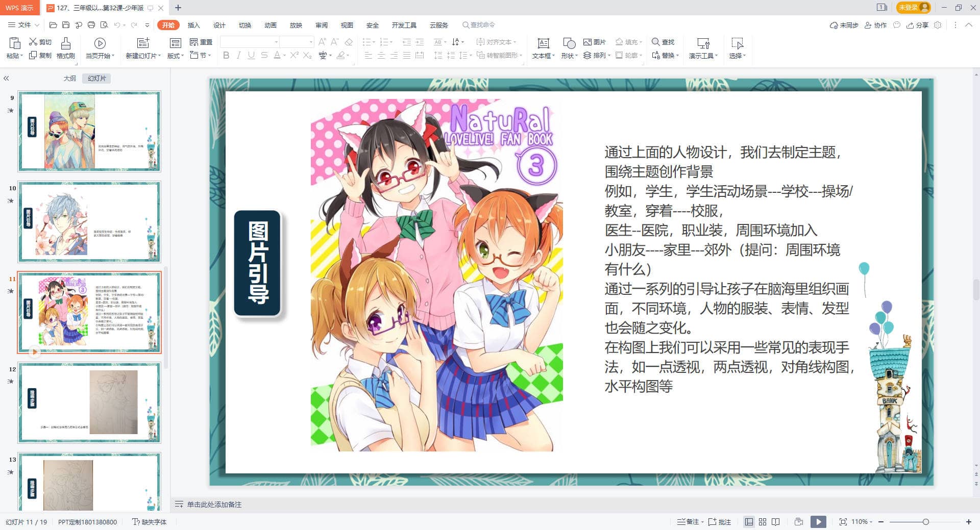This screenshot has width=980, height=530.
Task: Toggle Center alignment paragraph button
Action: click(x=381, y=55)
